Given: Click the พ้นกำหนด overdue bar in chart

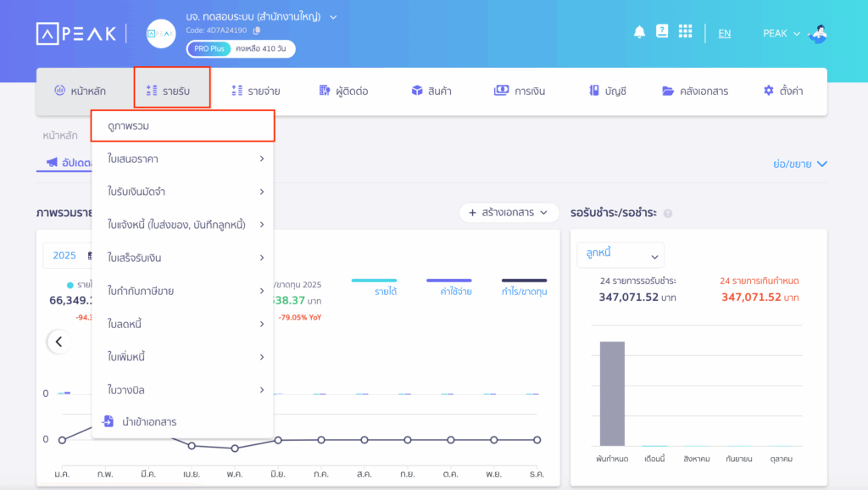Looking at the screenshot, I should [x=612, y=393].
